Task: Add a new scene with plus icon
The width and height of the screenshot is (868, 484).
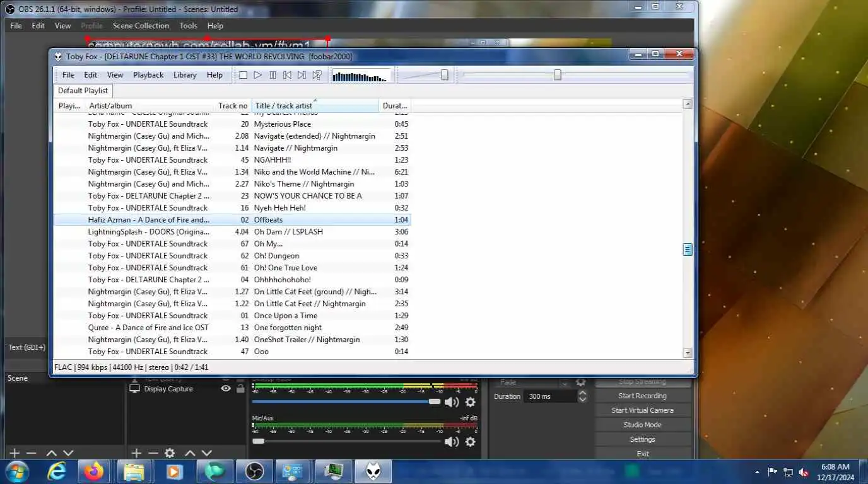Action: 15,453
